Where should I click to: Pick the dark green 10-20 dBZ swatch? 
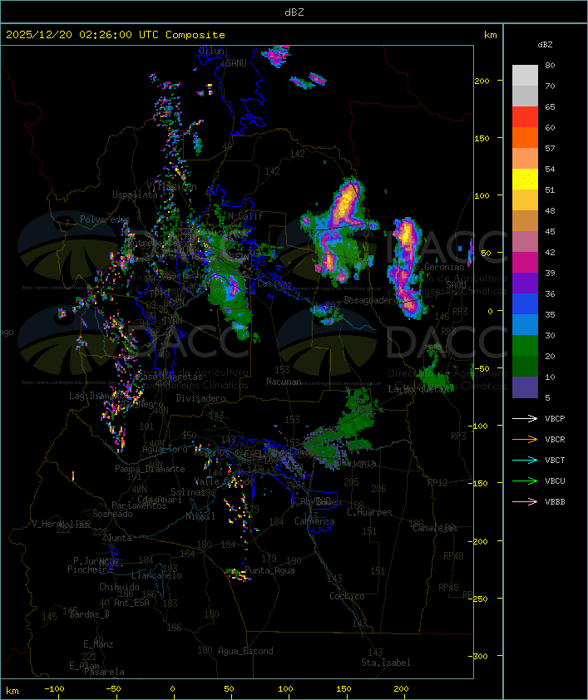pos(525,367)
